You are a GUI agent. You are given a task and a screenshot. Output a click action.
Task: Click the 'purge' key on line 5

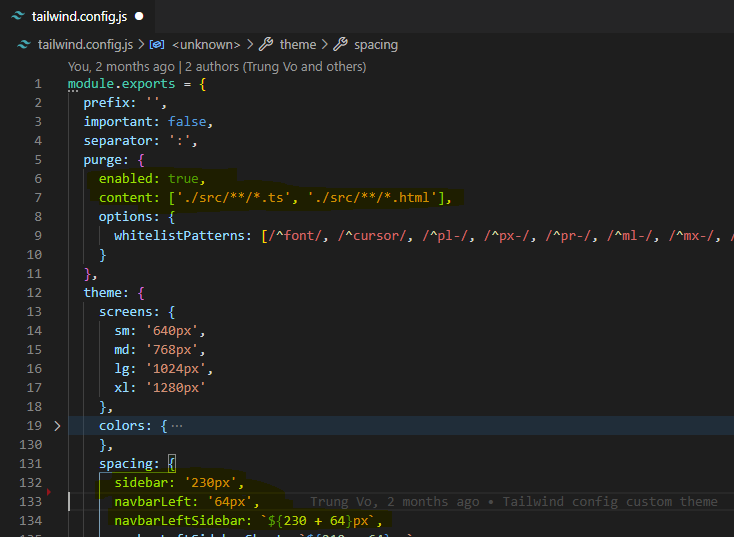[x=103, y=160]
